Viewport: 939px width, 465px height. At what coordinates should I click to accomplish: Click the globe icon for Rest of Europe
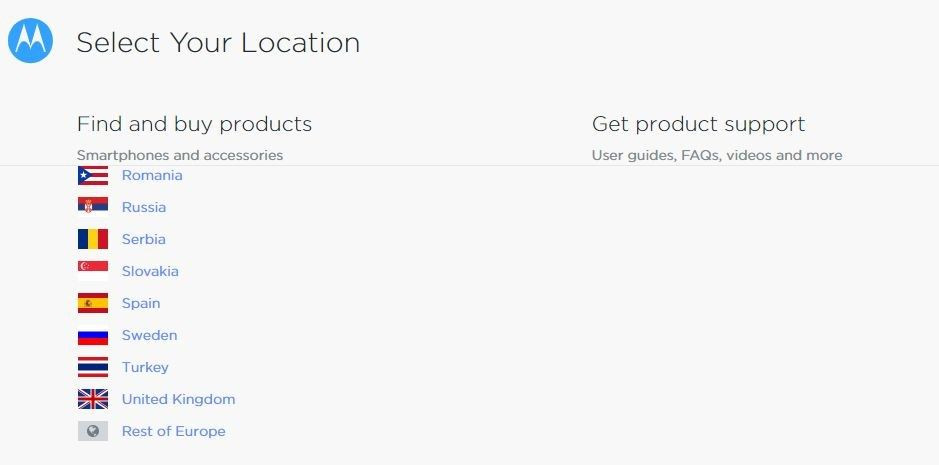[x=93, y=431]
